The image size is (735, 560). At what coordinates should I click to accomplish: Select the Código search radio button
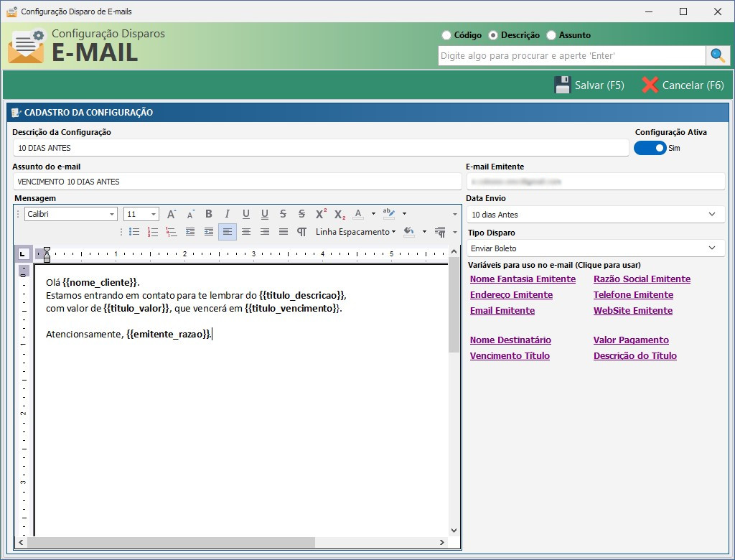tap(446, 35)
